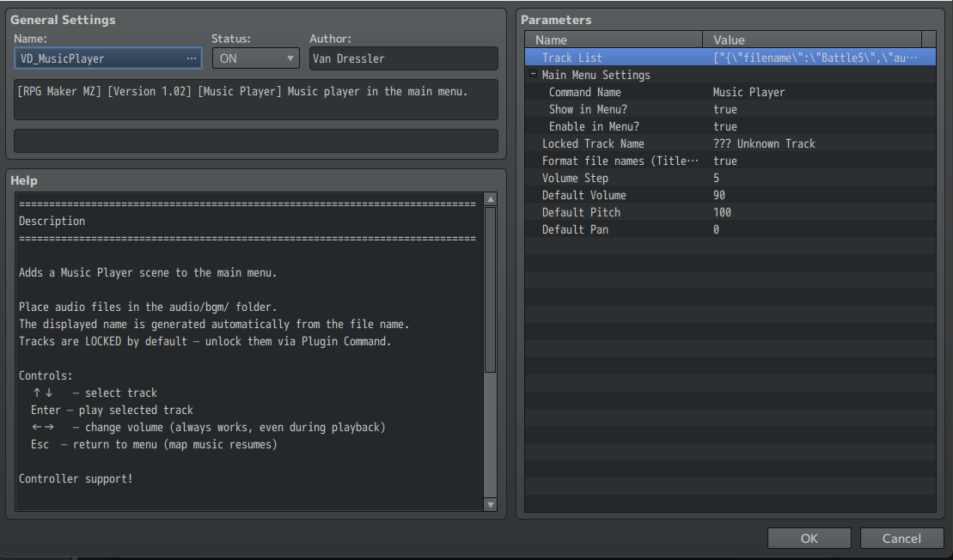
Task: Click the Main Menu Settings group label
Action: click(596, 75)
